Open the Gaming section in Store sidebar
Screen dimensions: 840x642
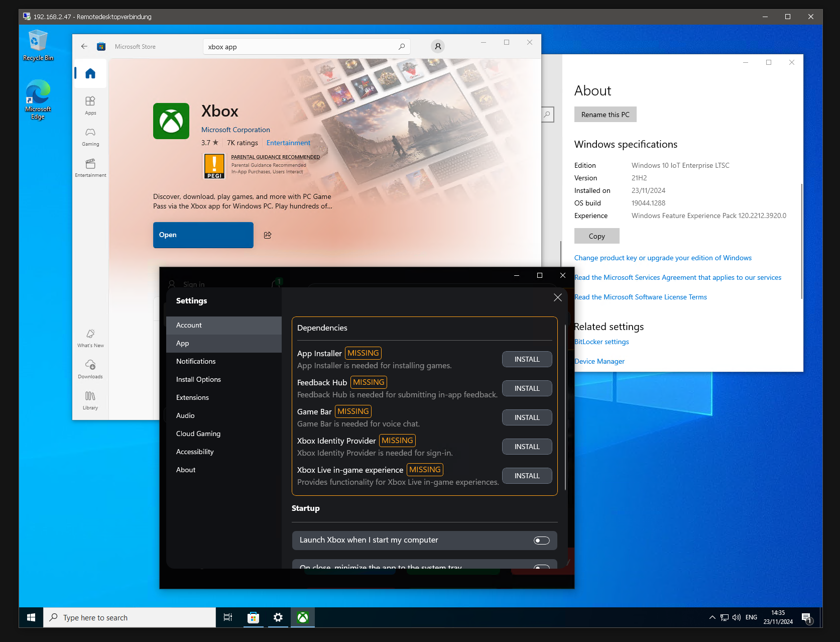click(x=90, y=137)
